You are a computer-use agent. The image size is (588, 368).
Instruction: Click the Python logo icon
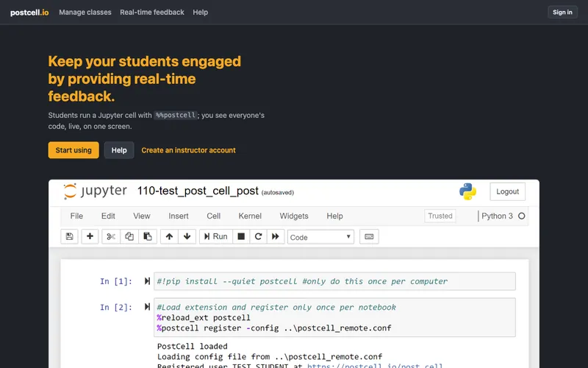pyautogui.click(x=467, y=191)
